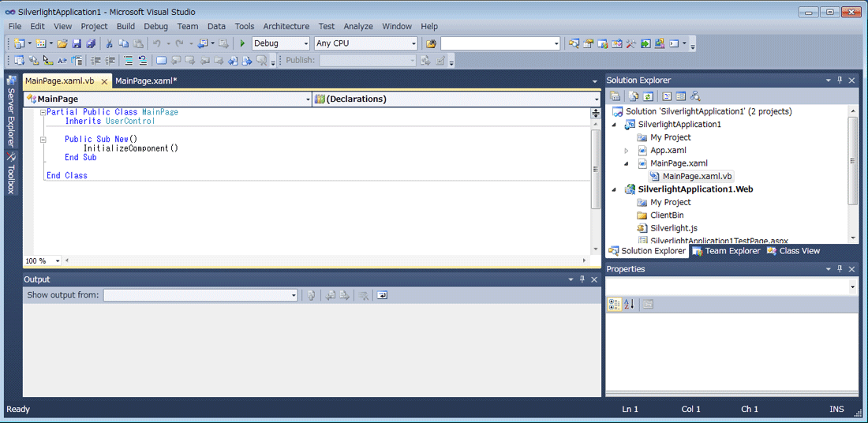The width and height of the screenshot is (868, 423).
Task: Click the Copy icon in the toolbar
Action: pyautogui.click(x=123, y=43)
